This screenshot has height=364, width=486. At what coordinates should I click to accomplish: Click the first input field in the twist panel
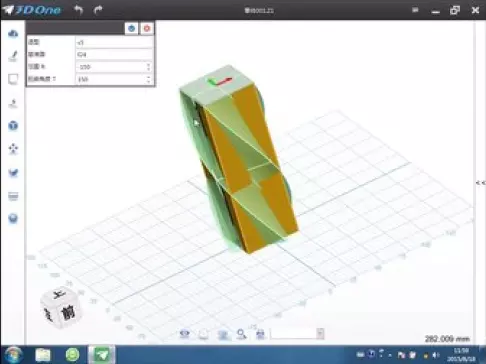[114, 42]
